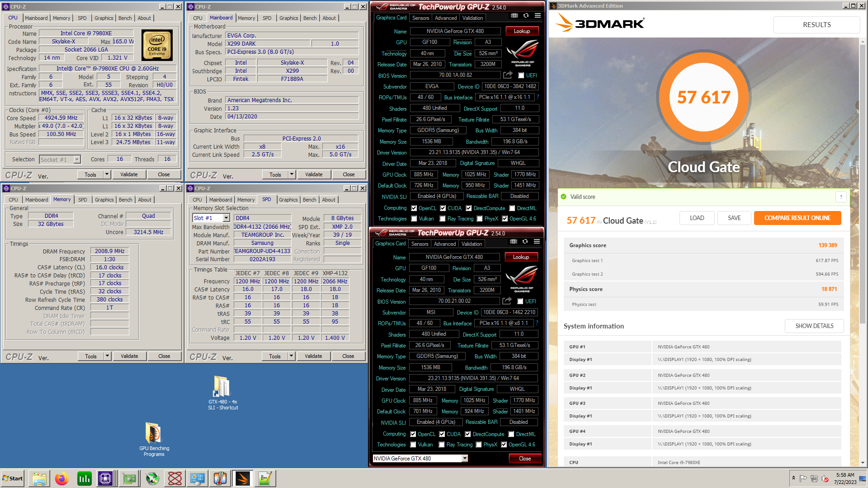Open Notepad++ from the taskbar
Viewport: 868px width, 488px height.
coord(265,479)
